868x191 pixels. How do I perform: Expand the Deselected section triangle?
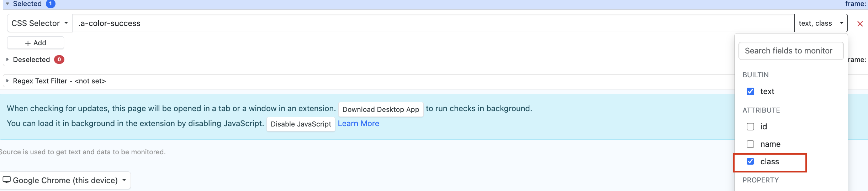(7, 60)
